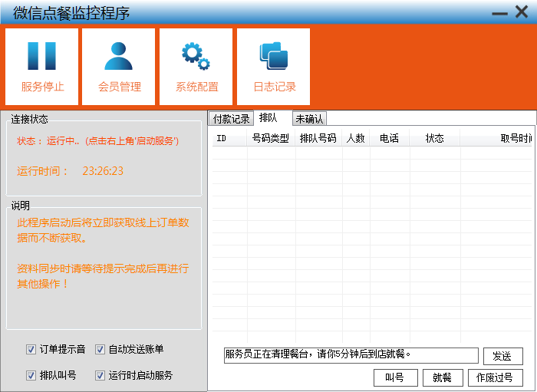
Task: Click the text 资料同步时请等待提示完成后再进行
Action: click(103, 268)
